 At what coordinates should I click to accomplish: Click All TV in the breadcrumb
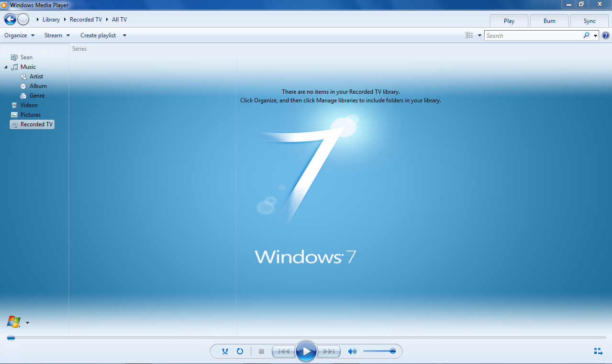119,20
